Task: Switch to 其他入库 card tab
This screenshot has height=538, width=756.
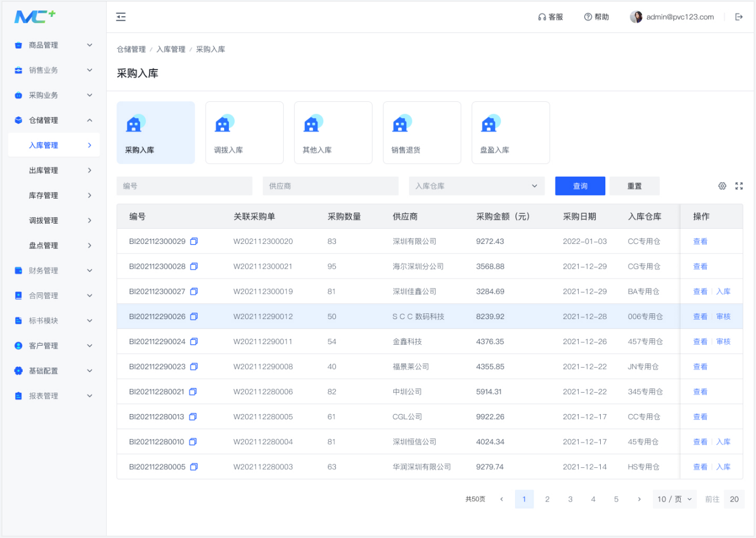Action: coord(333,133)
